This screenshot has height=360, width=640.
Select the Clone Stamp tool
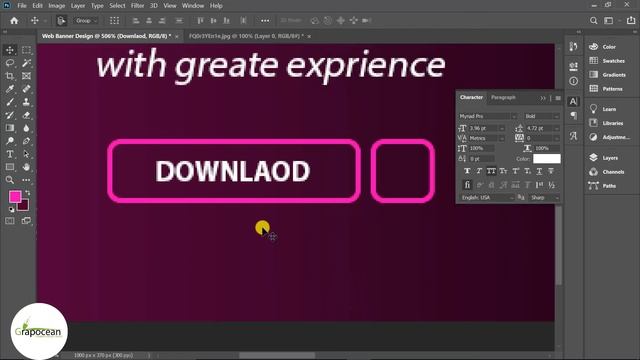[x=26, y=102]
